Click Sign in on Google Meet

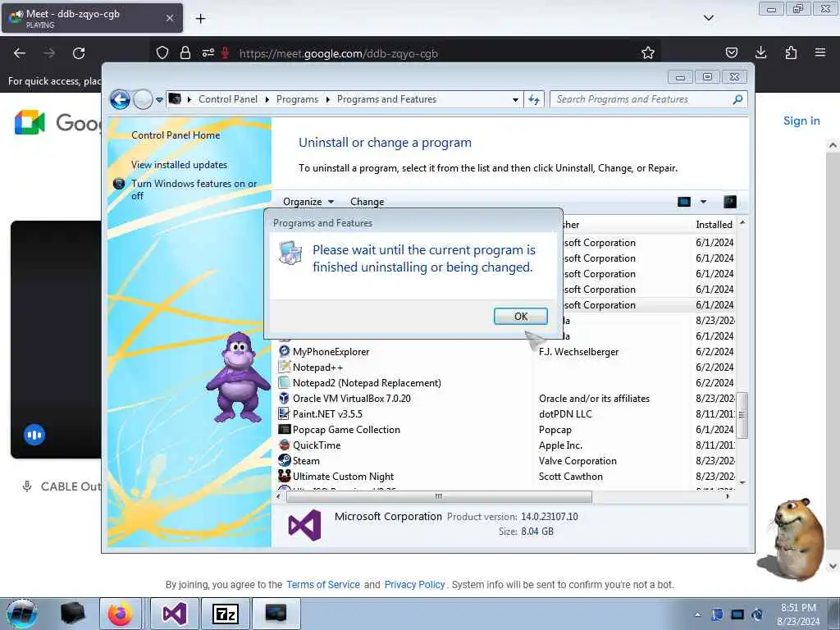click(x=801, y=121)
